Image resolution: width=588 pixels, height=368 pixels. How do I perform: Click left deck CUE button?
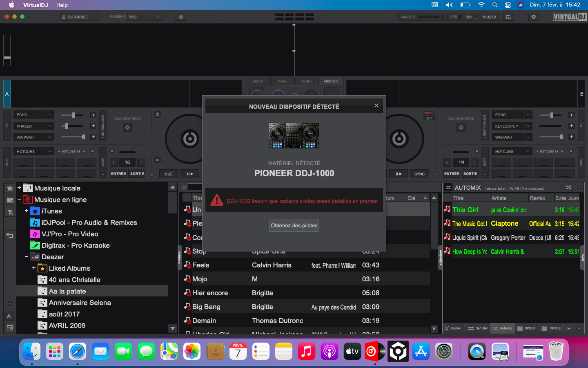click(x=169, y=174)
